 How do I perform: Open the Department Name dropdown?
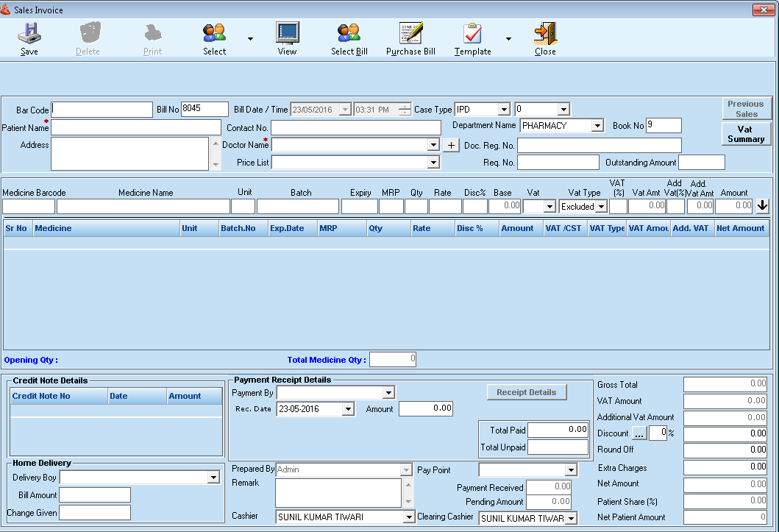(x=597, y=126)
